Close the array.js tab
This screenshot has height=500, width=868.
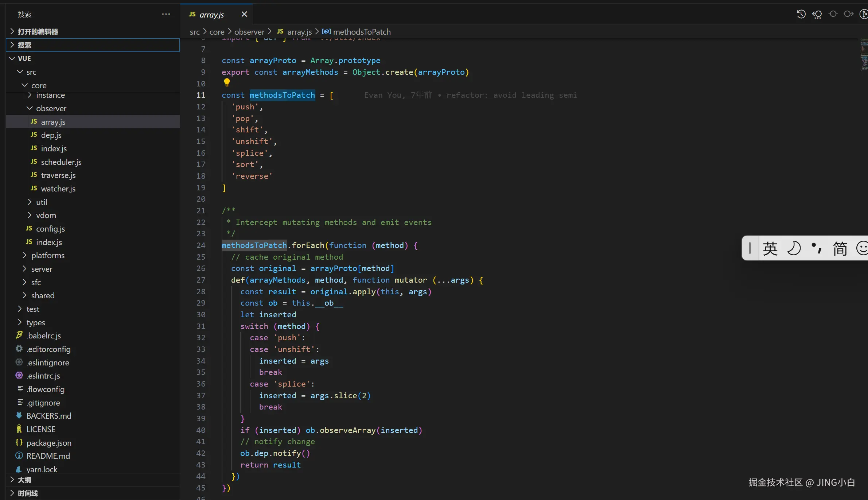point(244,14)
